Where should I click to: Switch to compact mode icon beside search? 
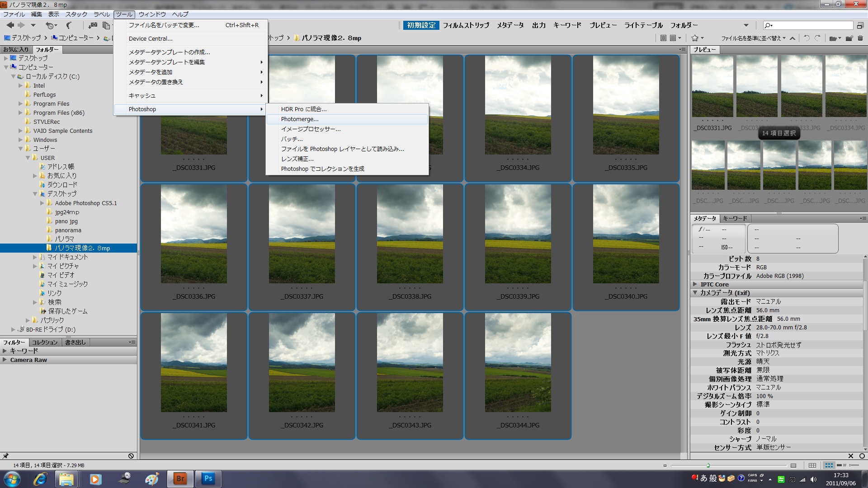tap(860, 25)
